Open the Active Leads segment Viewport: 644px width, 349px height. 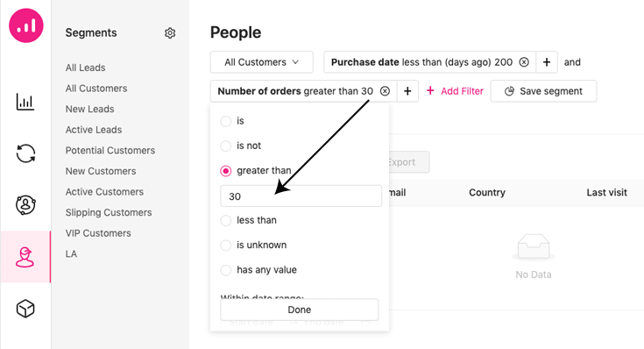(94, 130)
